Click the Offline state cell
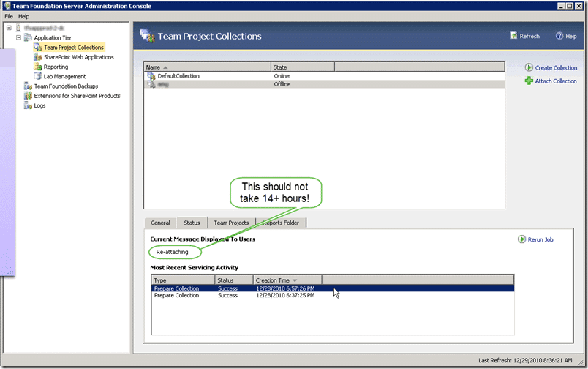 (282, 84)
